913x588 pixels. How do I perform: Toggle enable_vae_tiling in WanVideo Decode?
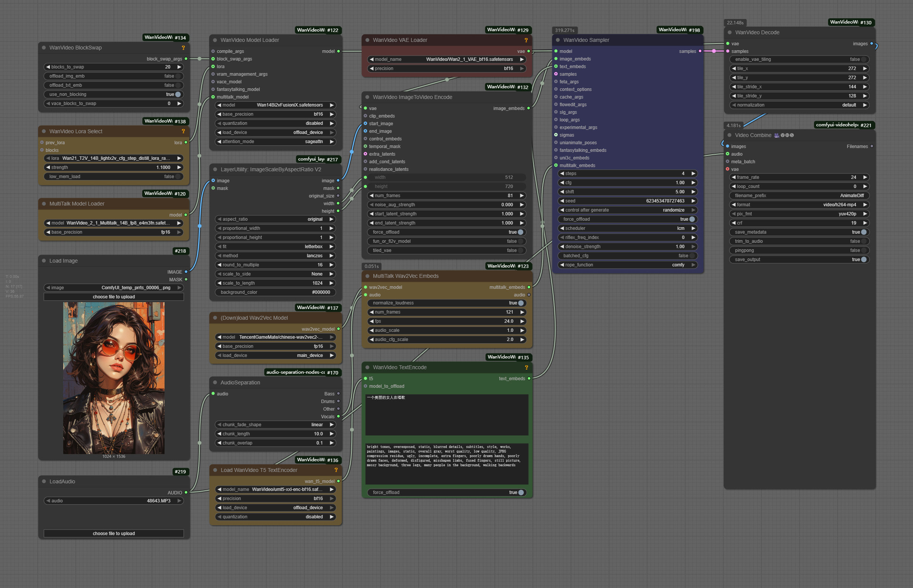point(799,60)
